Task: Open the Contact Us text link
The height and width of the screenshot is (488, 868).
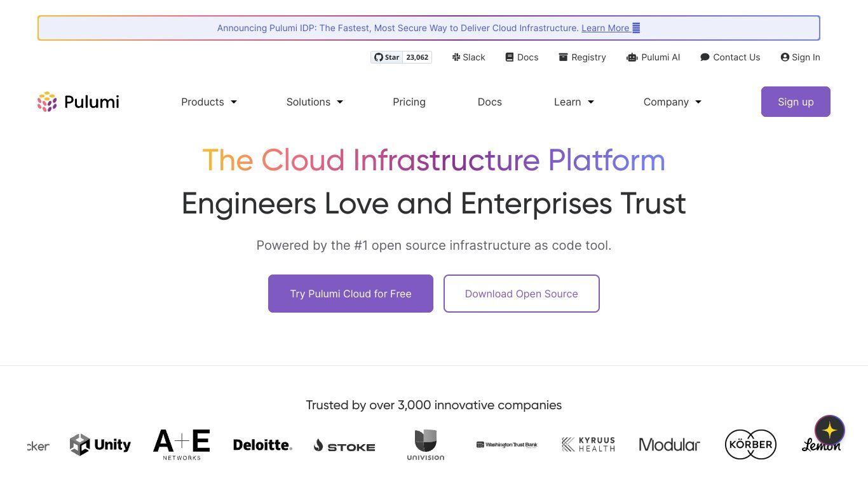Action: (x=736, y=57)
